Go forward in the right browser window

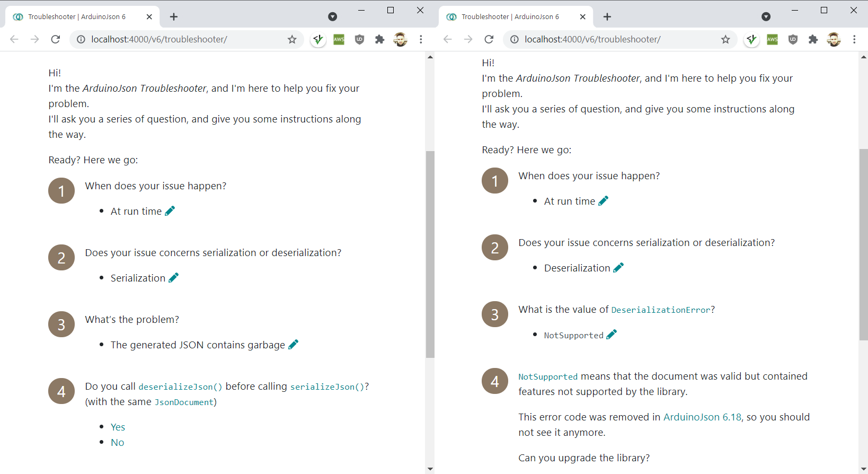tap(468, 39)
